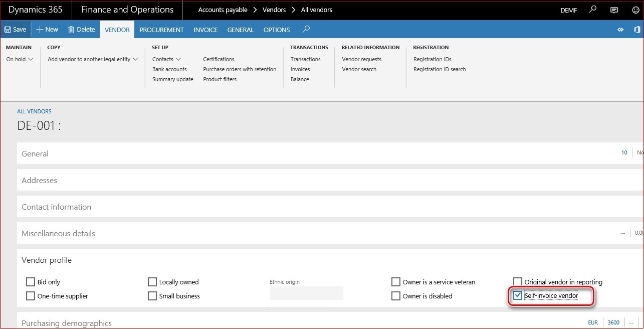
Task: Open Registration IDs
Action: 432,59
